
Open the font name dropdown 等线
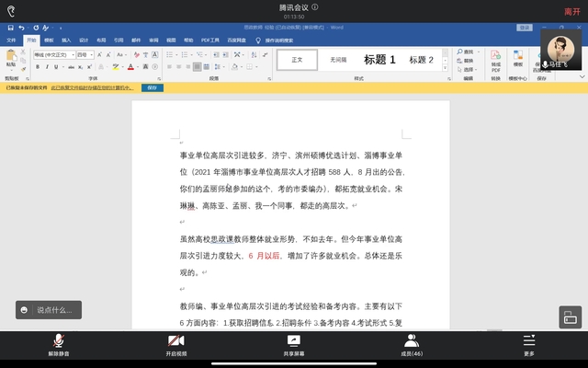tap(52, 55)
